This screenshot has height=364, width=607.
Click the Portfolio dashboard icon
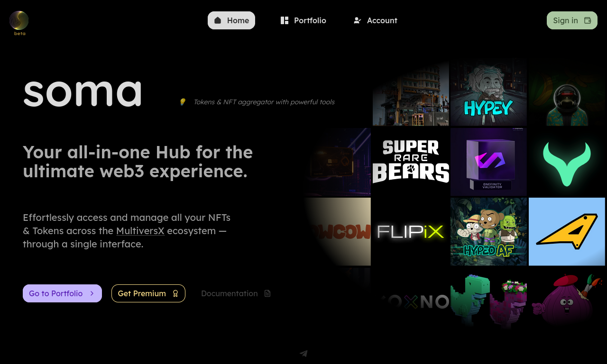285,20
